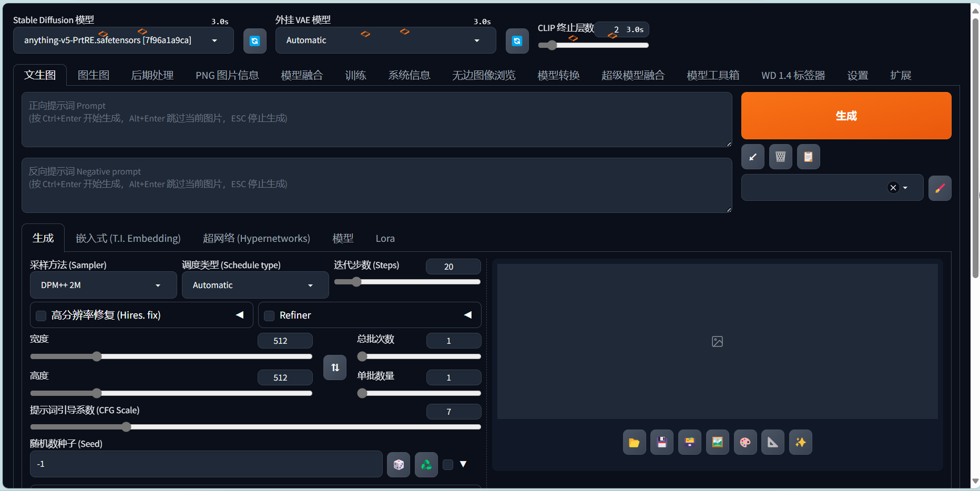This screenshot has height=491, width=980.
Task: Open the 训练 tab
Action: tap(355, 75)
